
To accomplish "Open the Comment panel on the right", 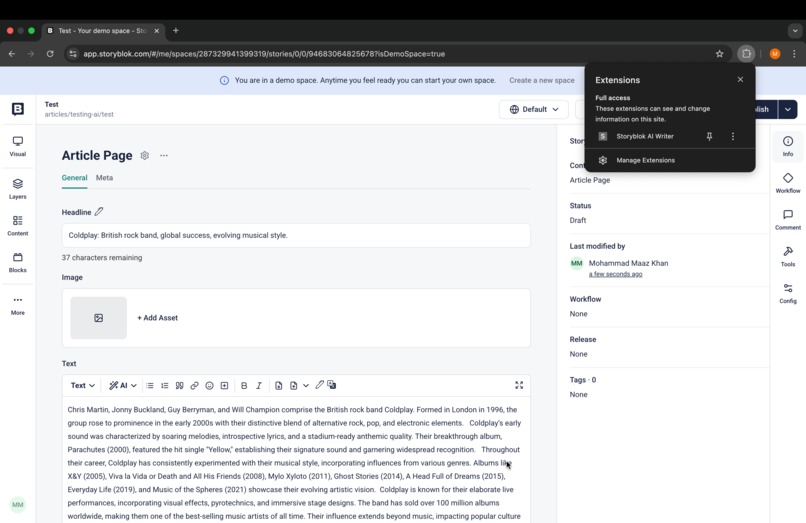I will tap(787, 220).
